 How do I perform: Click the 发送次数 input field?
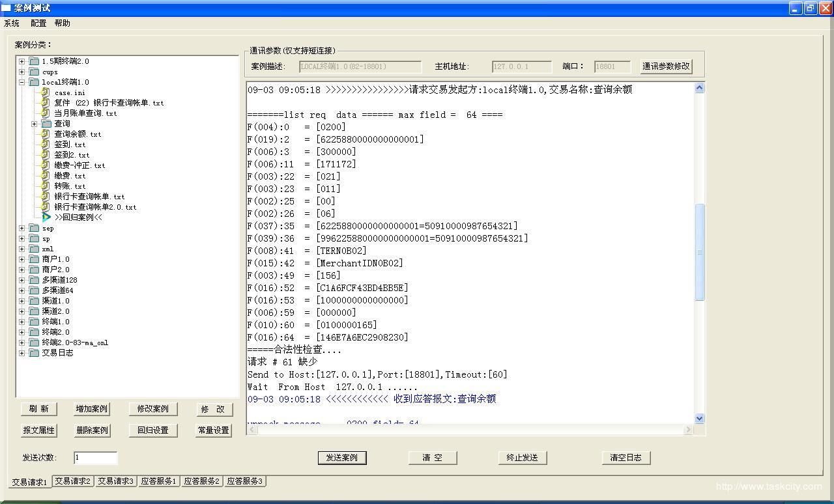pos(95,458)
